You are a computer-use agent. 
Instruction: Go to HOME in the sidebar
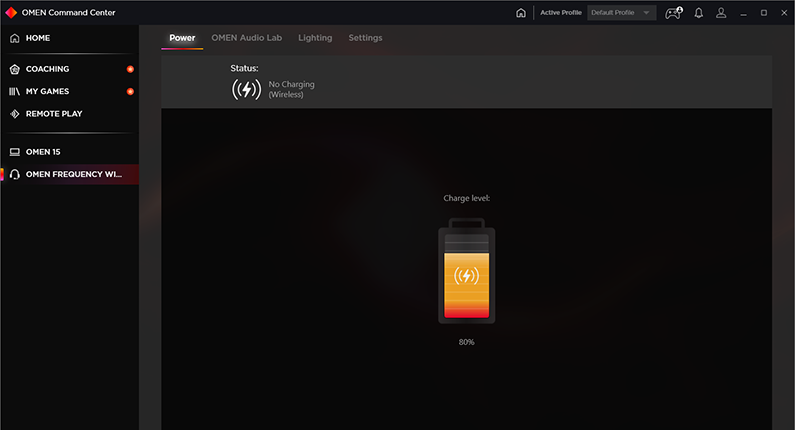69,38
